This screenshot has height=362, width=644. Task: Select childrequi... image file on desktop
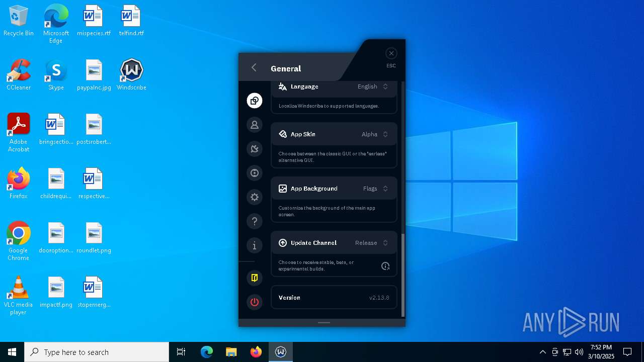56,184
